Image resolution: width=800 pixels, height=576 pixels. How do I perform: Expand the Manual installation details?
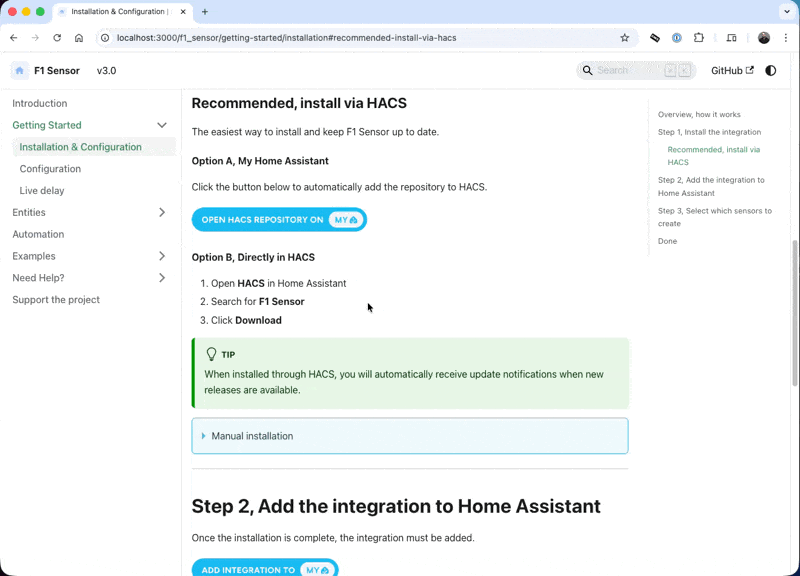pos(252,436)
